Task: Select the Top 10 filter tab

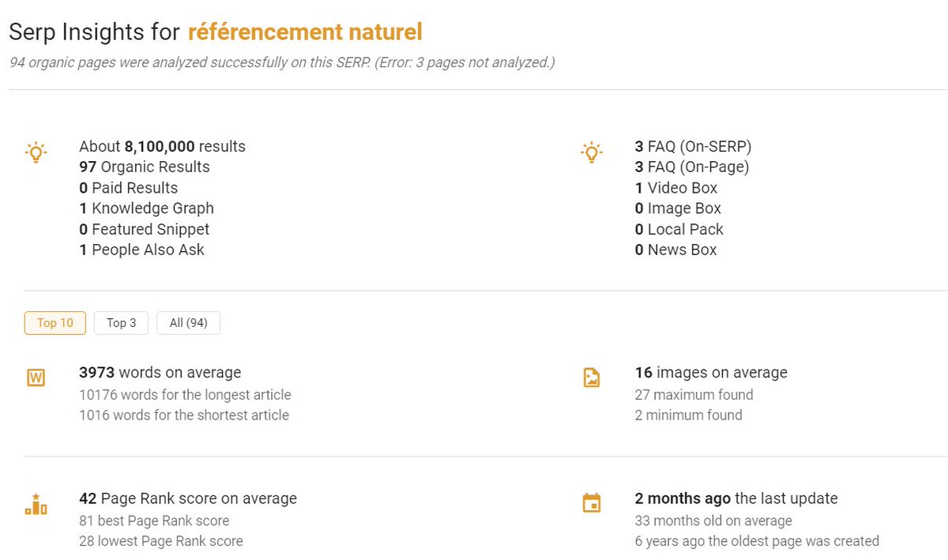Action: [x=55, y=323]
